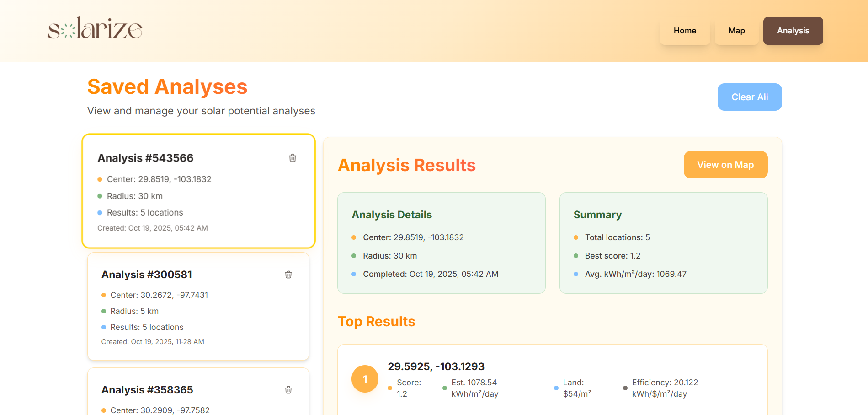Open the Analysis page
This screenshot has width=868, height=415.
pyautogui.click(x=793, y=31)
